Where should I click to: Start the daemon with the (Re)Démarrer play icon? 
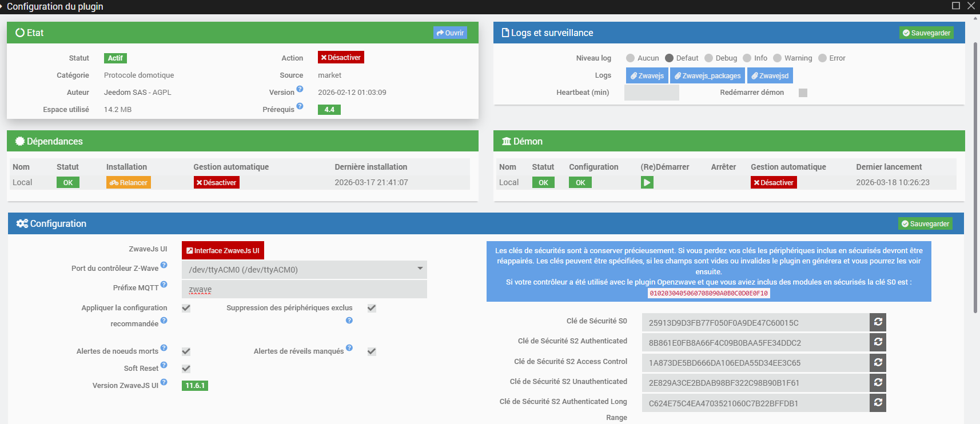point(647,182)
